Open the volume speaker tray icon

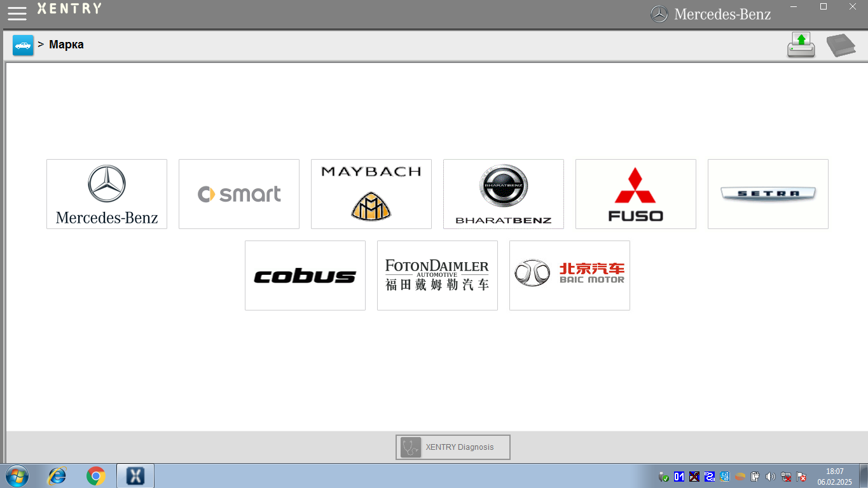[x=771, y=477]
